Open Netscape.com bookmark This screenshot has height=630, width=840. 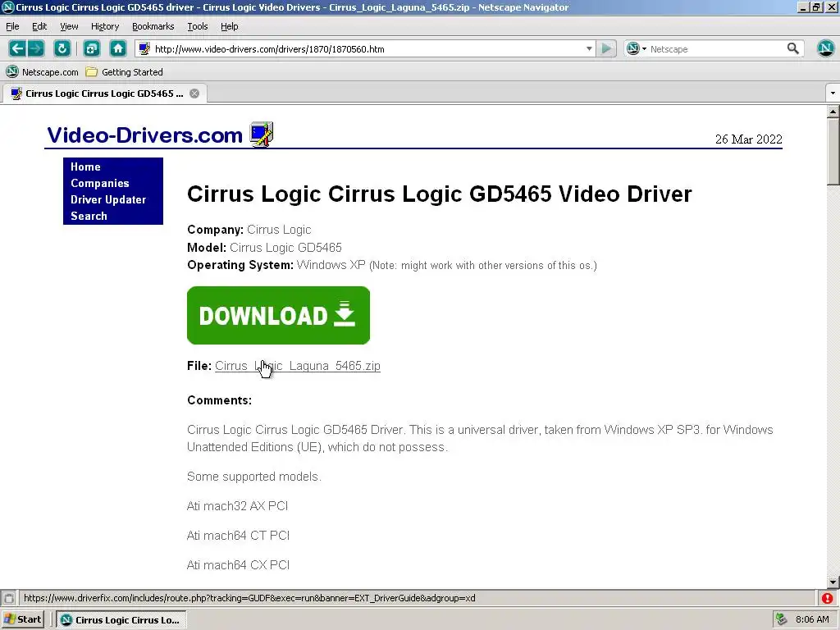[x=42, y=72]
